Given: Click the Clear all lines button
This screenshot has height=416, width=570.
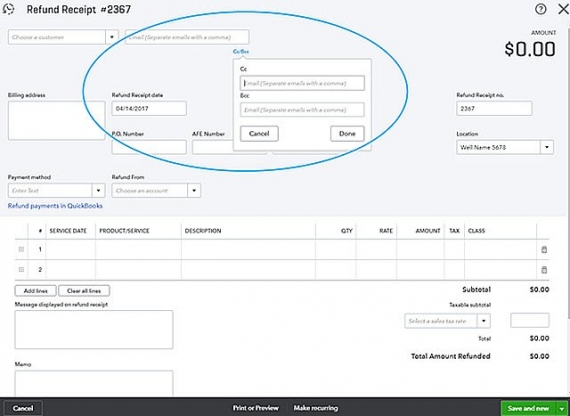Looking at the screenshot, I should click(84, 291).
